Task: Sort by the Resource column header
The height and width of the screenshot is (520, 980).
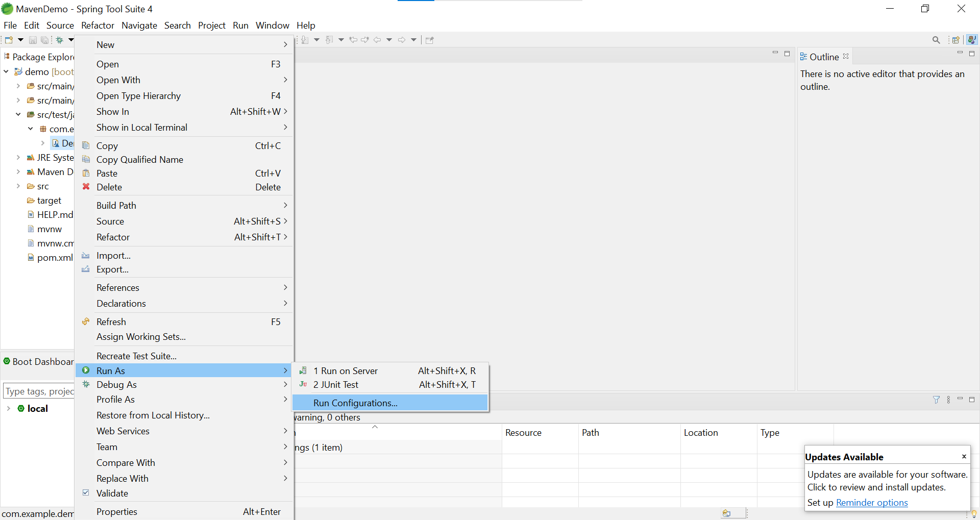Action: [x=540, y=433]
